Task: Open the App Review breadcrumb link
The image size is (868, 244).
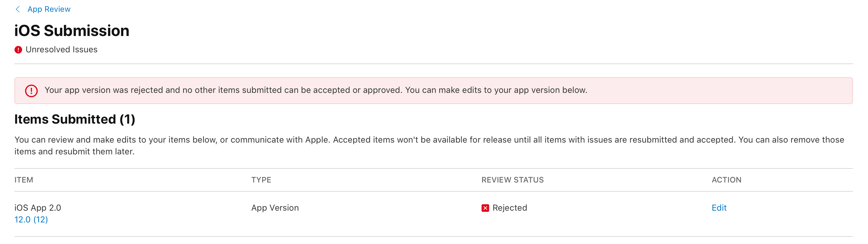Action: tap(49, 9)
